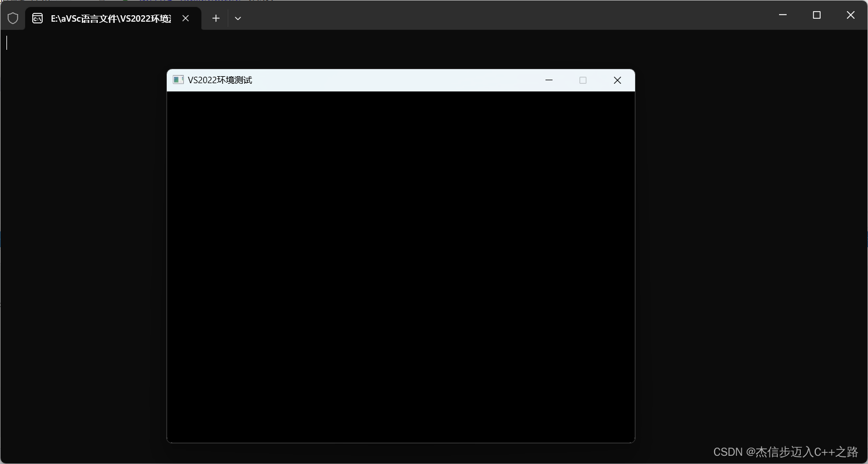Maximize the terminal window
The width and height of the screenshot is (868, 464).
coord(816,15)
